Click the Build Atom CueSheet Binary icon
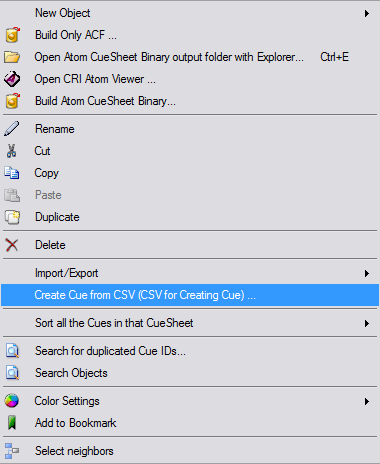380x464 pixels. coord(12,101)
